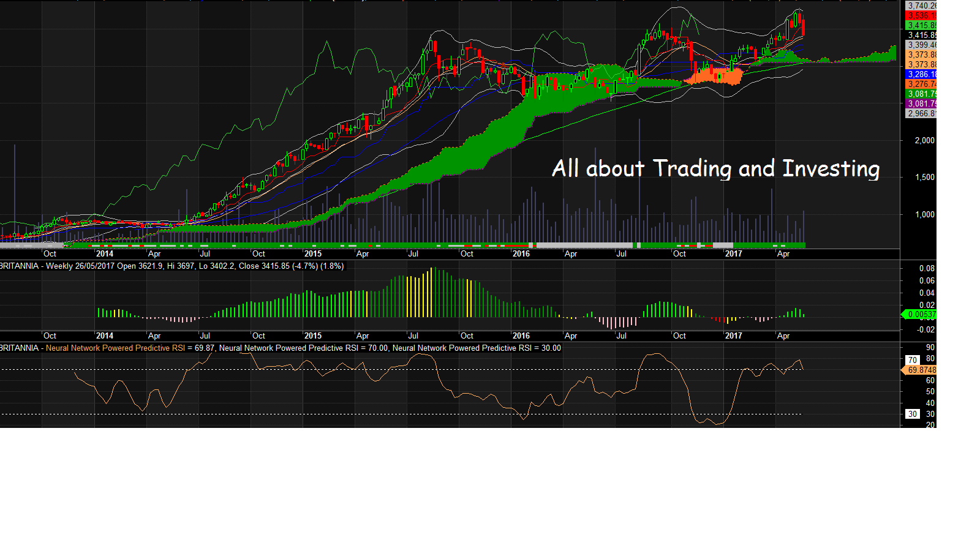980x551 pixels.
Task: Click 2014 on the price chart date axis
Action: pyautogui.click(x=105, y=254)
